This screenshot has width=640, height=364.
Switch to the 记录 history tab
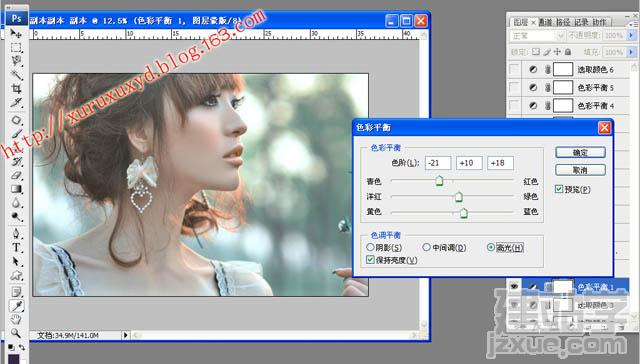coord(581,22)
